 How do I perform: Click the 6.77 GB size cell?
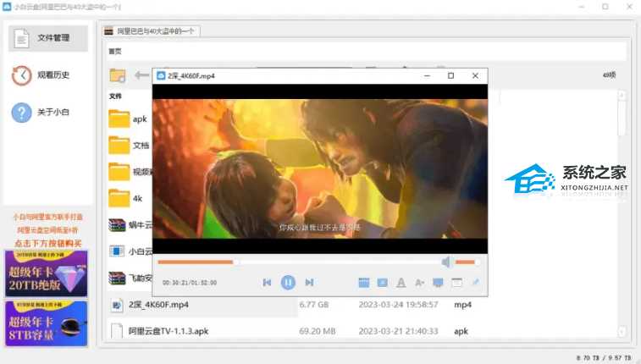pyautogui.click(x=314, y=305)
